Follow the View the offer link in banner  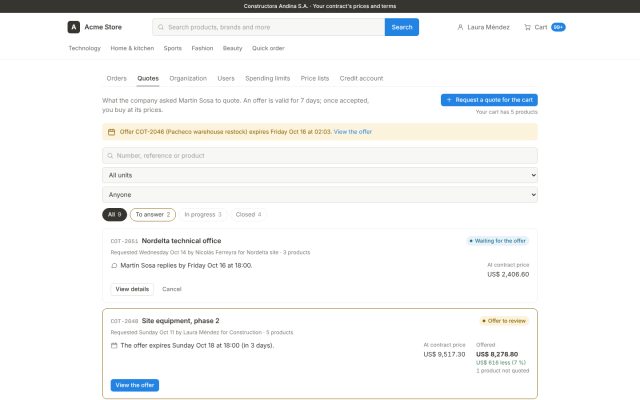pyautogui.click(x=353, y=131)
